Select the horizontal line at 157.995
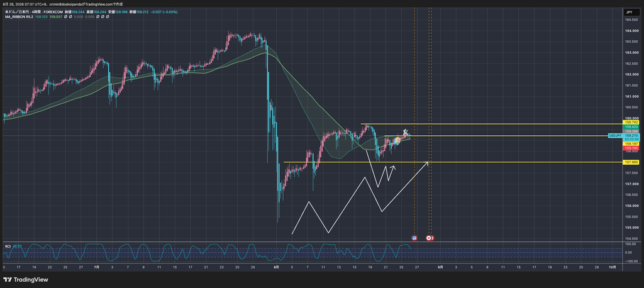Screen dimensions: 644x288 click(453, 162)
